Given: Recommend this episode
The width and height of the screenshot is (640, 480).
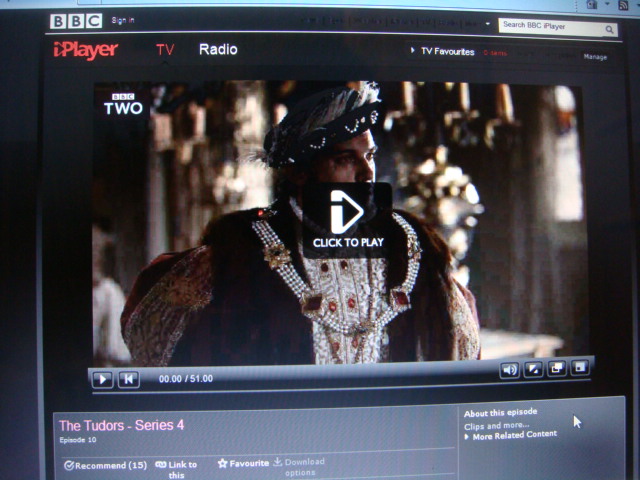Looking at the screenshot, I should point(105,465).
